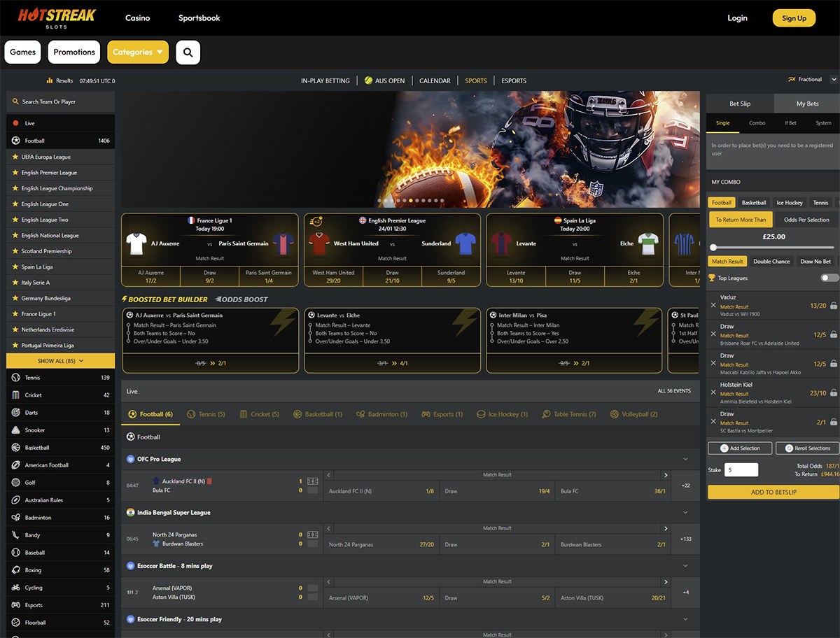Screen dimensions: 840x638
Task: Select the Double Chance market option
Action: tap(771, 262)
